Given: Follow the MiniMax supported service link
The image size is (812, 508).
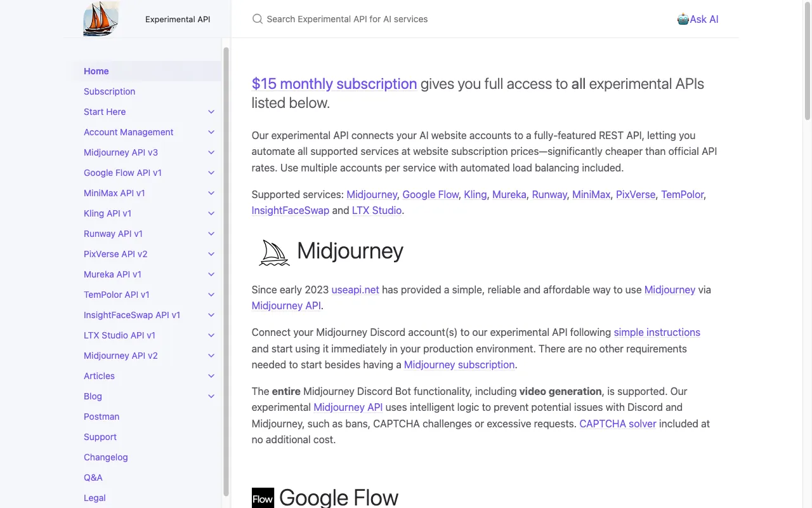Looking at the screenshot, I should tap(591, 194).
